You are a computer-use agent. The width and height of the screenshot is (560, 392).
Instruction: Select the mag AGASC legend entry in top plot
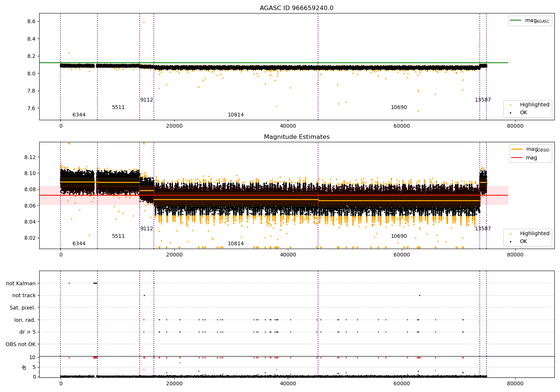[530, 21]
